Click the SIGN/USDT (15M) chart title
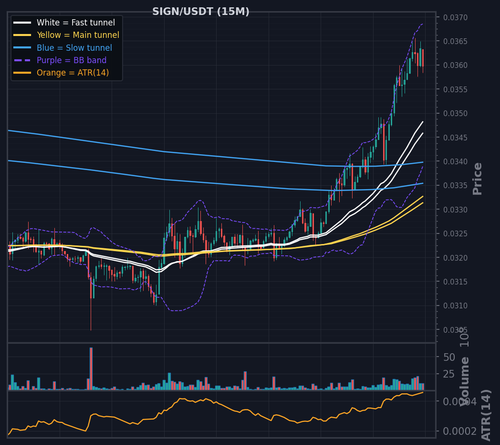This screenshot has width=500, height=445. pyautogui.click(x=201, y=12)
